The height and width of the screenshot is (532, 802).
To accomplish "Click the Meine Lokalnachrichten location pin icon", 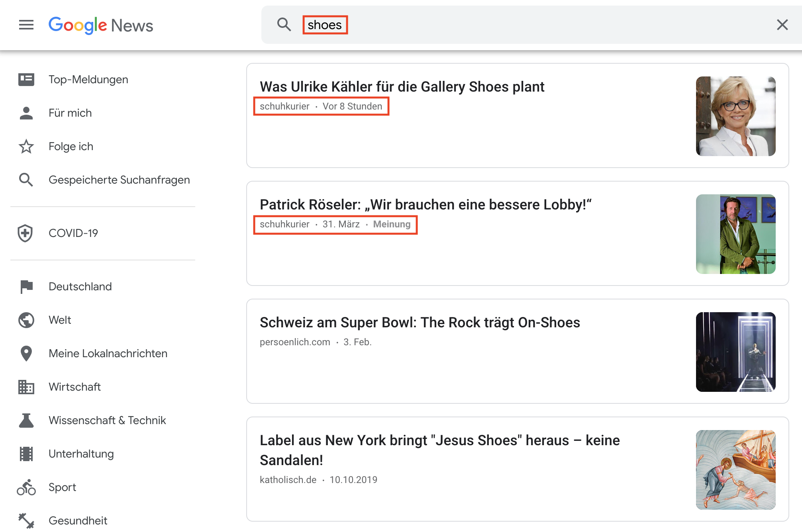I will (x=27, y=354).
